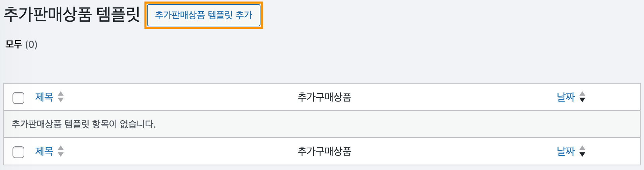
Task: Click the 추가구매상품 column label in the footer
Action: [324, 151]
